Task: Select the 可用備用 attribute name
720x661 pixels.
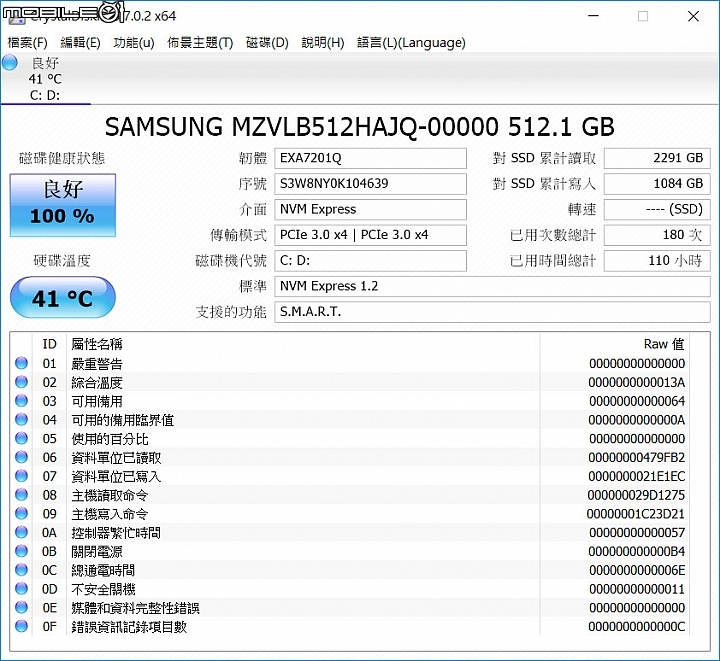Action: [x=97, y=402]
